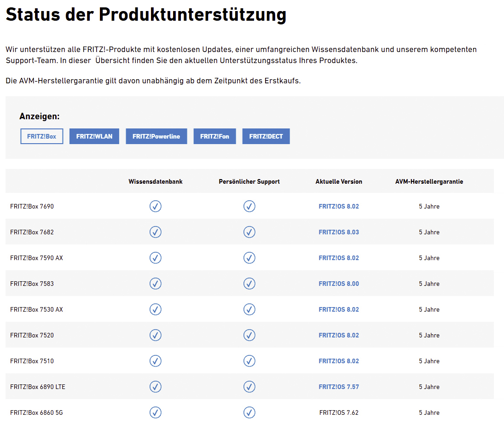
Task: Open FRITZ!OS 7.57 link for FRITZ!Box 6890 LTE
Action: pyautogui.click(x=339, y=387)
